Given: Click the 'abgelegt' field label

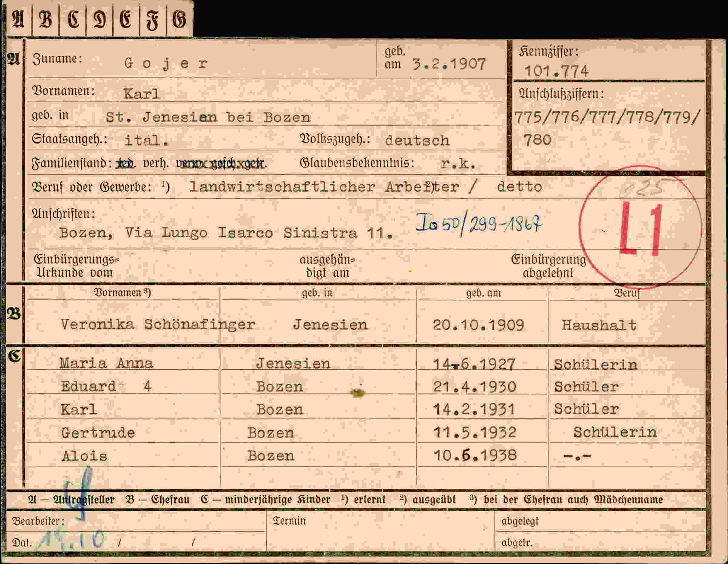Looking at the screenshot, I should 520,521.
